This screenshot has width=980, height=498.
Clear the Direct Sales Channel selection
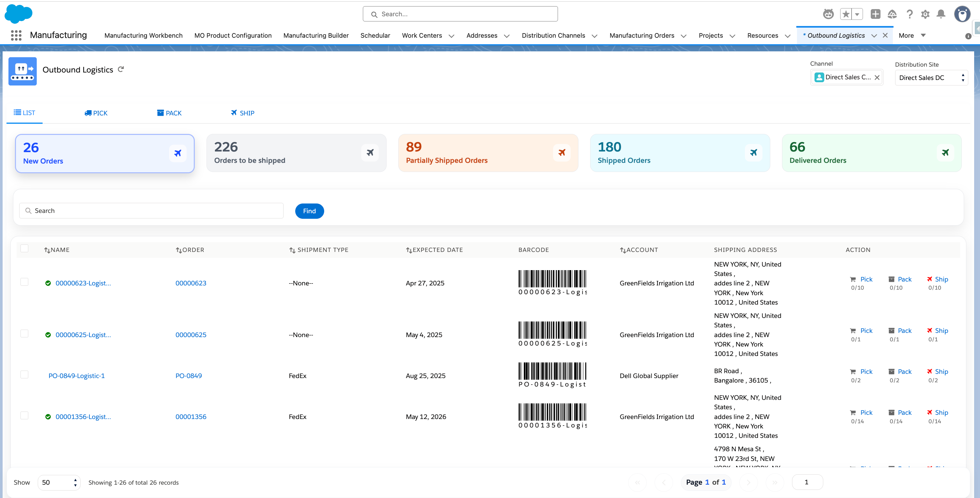coord(877,78)
